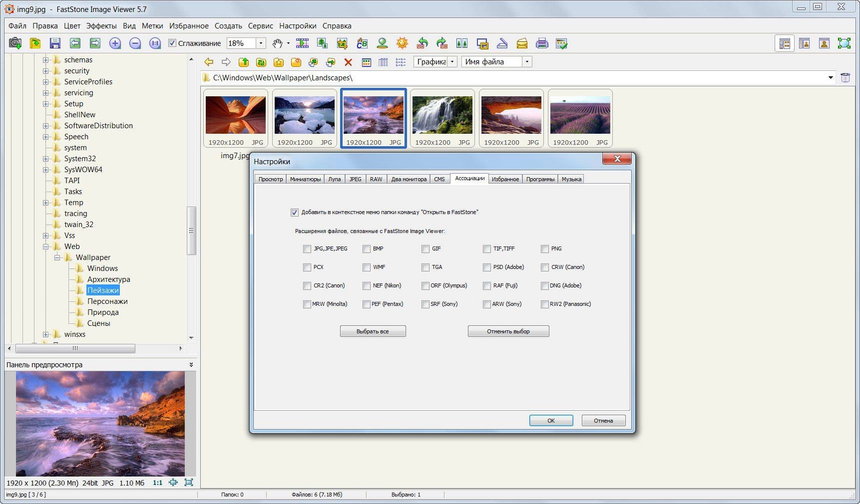Select the Природа folder in tree
This screenshot has width=860, height=504.
click(103, 312)
